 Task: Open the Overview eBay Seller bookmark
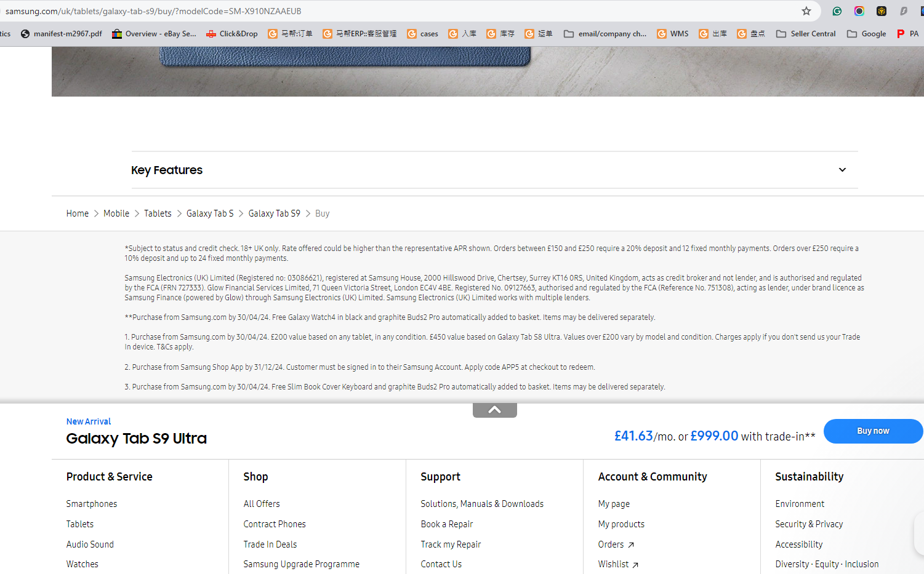(x=154, y=34)
